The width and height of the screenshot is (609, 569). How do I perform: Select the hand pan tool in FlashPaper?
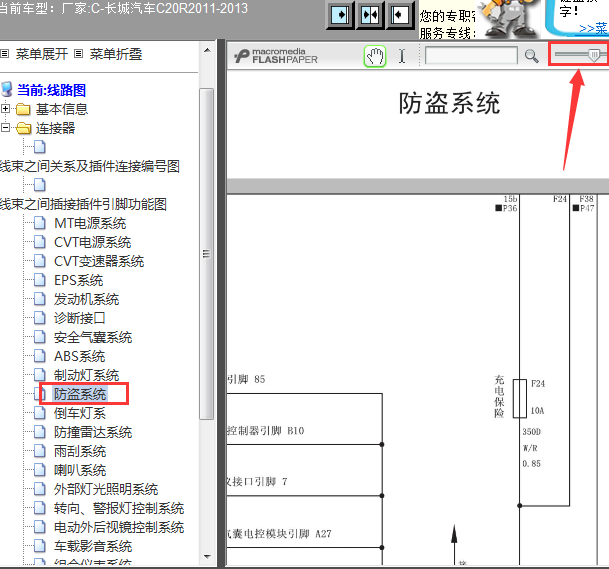[375, 56]
